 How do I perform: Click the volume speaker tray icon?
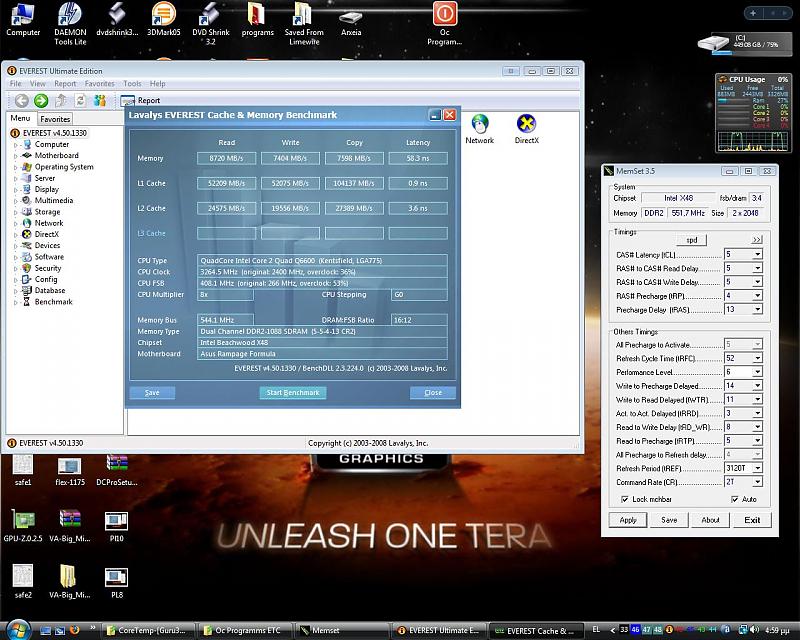(x=754, y=630)
